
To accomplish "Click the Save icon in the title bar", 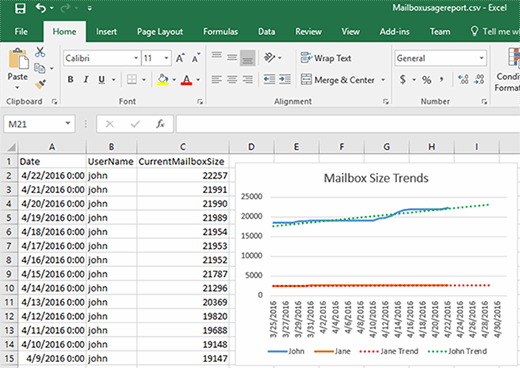I will pyautogui.click(x=20, y=8).
